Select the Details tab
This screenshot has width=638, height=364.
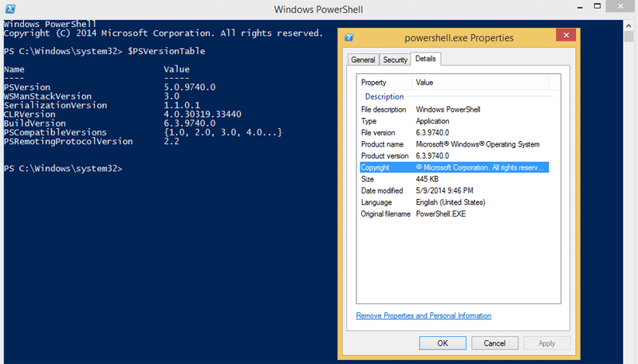coord(426,59)
